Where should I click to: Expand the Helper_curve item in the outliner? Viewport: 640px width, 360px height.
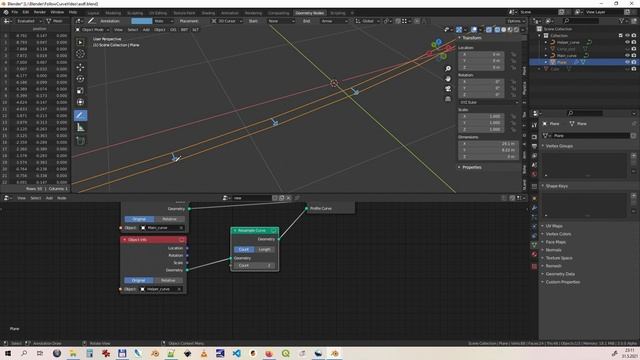(546, 42)
